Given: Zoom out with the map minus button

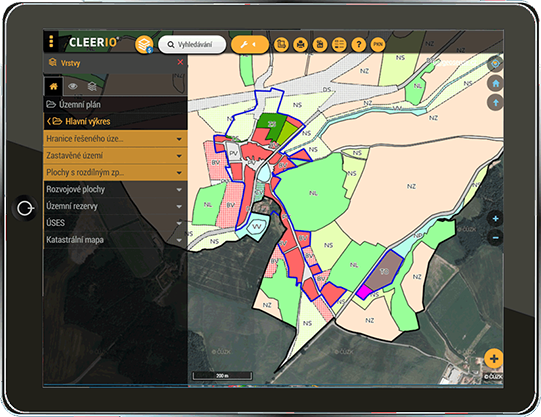Looking at the screenshot, I should tap(495, 238).
